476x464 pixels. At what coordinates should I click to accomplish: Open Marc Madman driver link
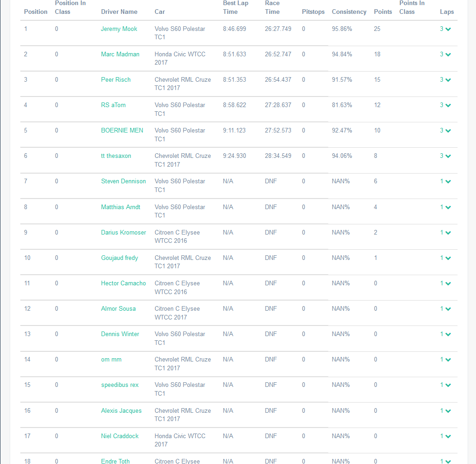(x=120, y=54)
